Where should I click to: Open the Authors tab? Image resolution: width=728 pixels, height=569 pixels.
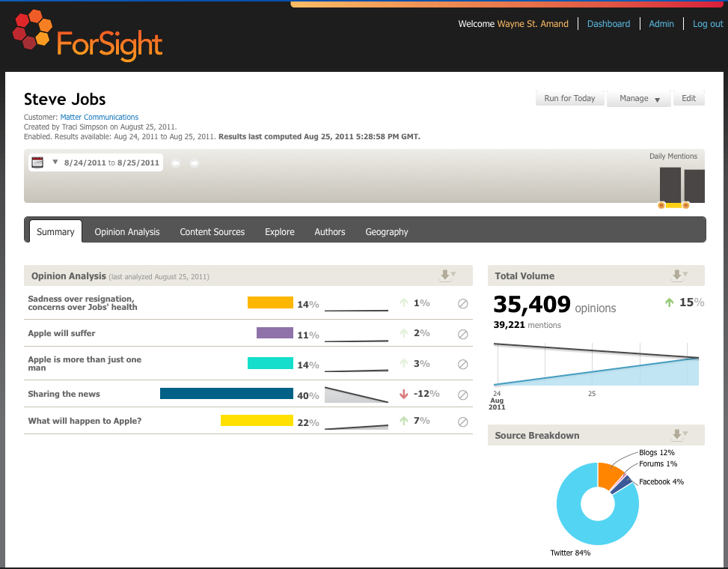pos(330,232)
